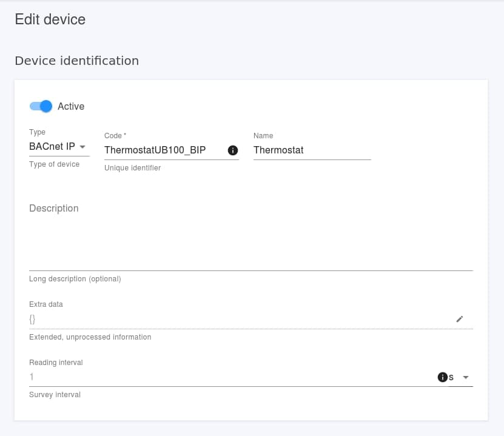The height and width of the screenshot is (436, 504).
Task: Select the curly braces in Extra data
Action: [x=32, y=318]
